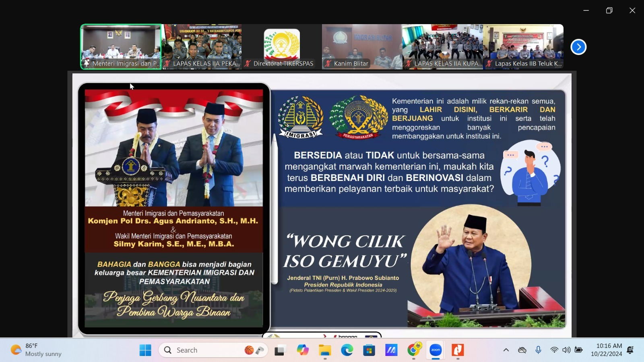
Task: Open the orange-red app next to Zoom
Action: [x=458, y=350]
